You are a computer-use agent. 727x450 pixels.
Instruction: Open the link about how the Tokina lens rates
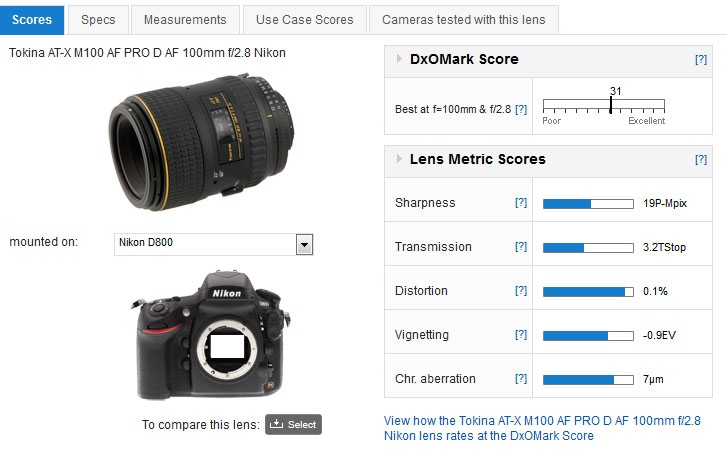(x=542, y=428)
